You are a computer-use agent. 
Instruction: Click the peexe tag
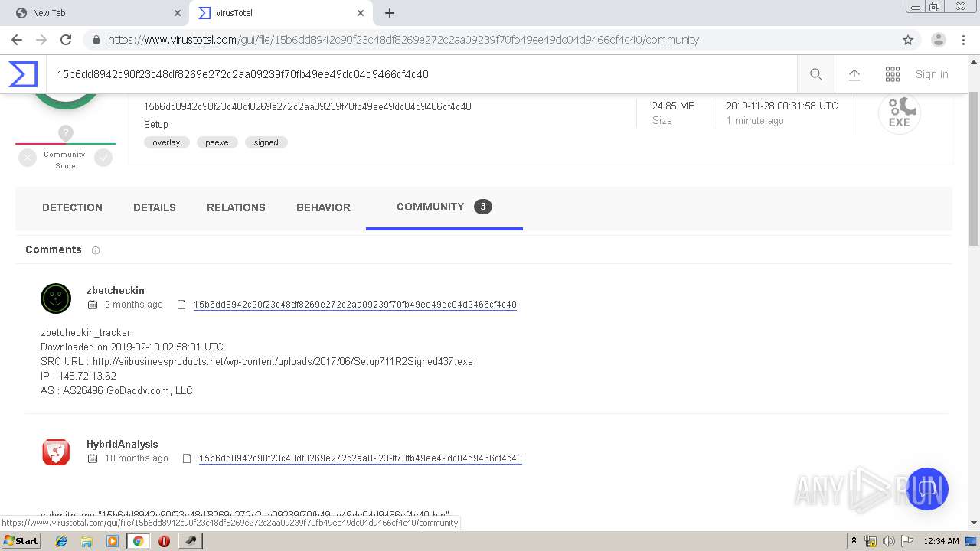point(217,142)
